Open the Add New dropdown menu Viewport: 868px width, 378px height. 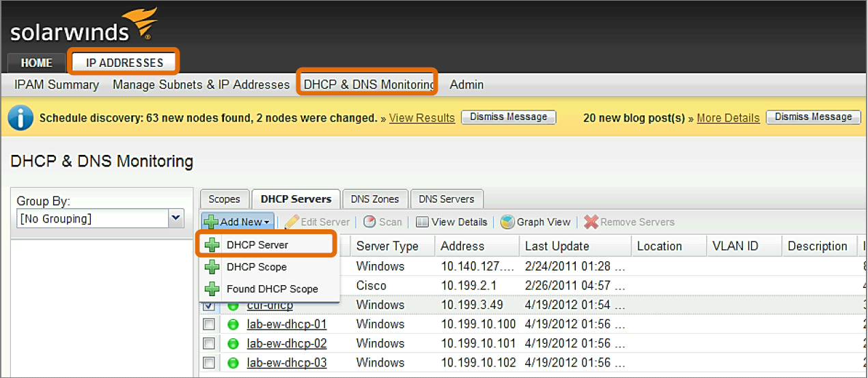237,222
